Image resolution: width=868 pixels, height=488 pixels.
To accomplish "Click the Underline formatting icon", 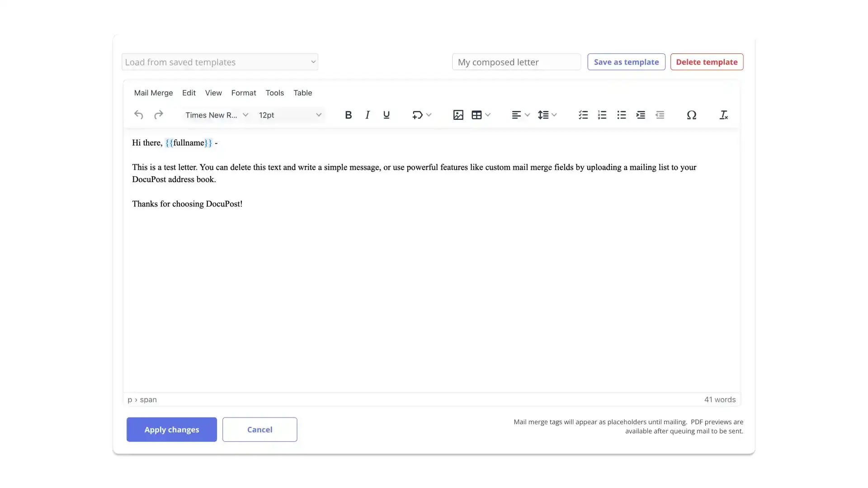I will [387, 114].
